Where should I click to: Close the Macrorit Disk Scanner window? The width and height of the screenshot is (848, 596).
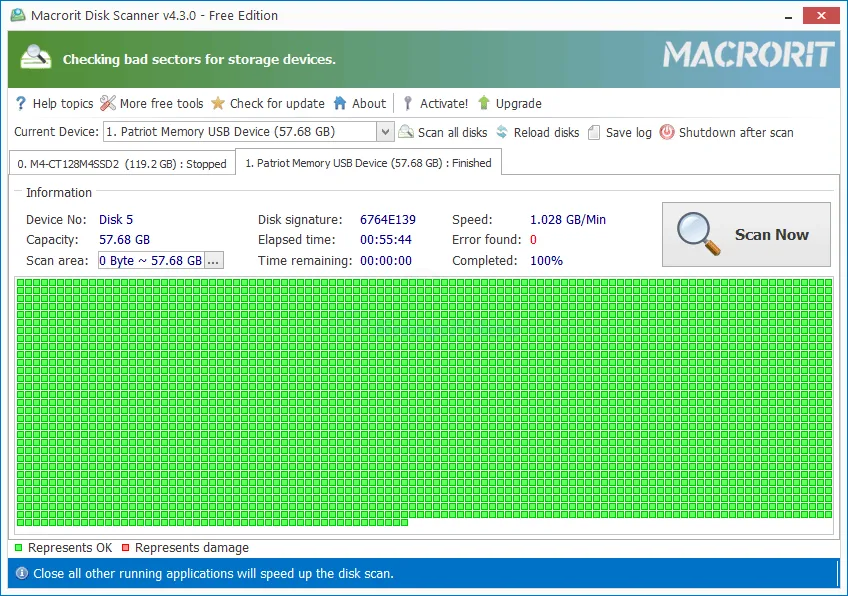pos(821,15)
